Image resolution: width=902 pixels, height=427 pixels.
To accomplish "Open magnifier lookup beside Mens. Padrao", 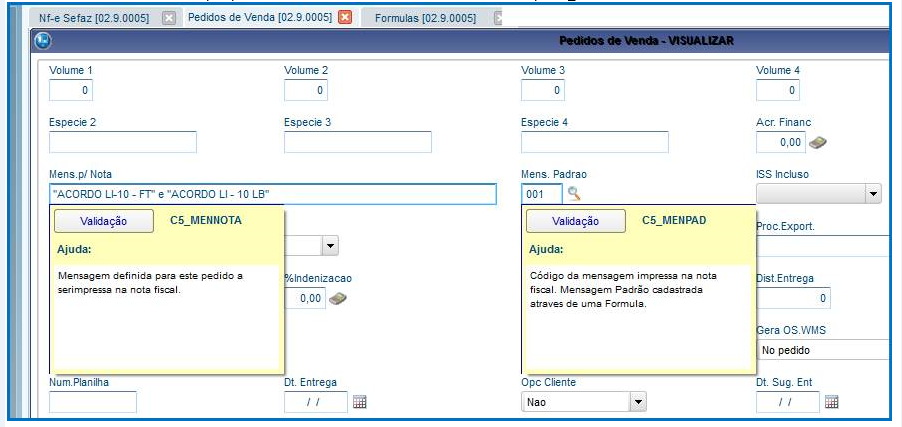I will [x=574, y=194].
